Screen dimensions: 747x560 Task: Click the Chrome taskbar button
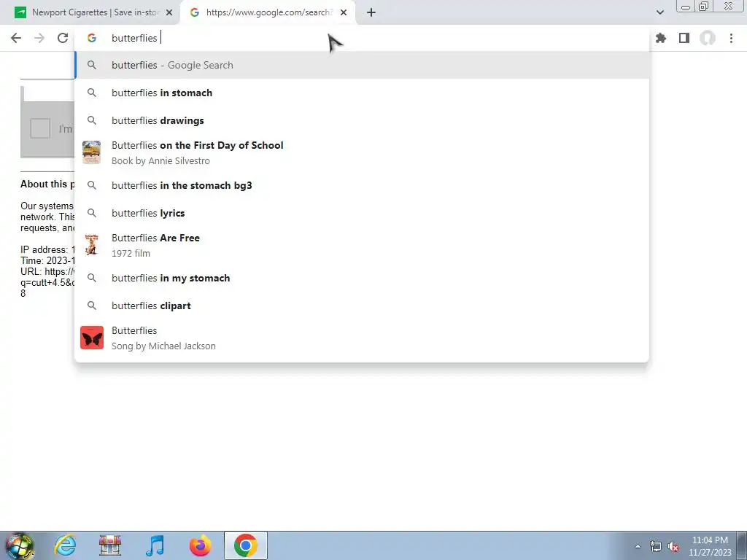point(245,545)
